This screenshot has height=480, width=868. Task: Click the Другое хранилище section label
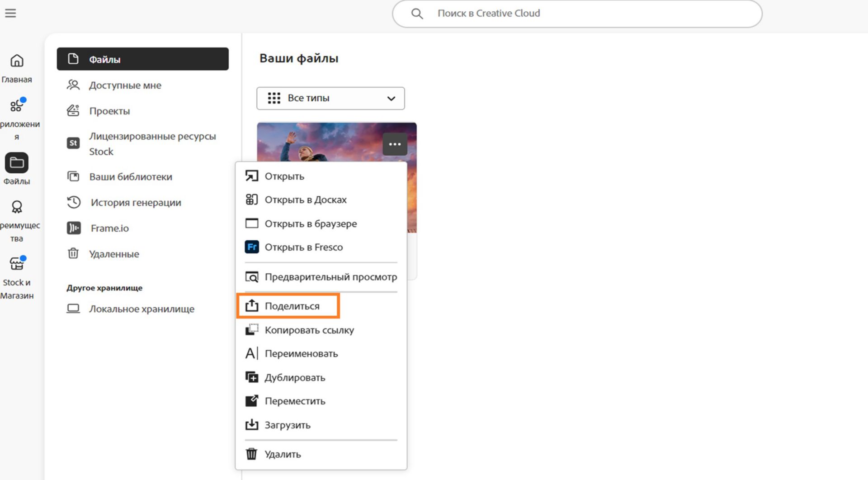[x=104, y=288]
